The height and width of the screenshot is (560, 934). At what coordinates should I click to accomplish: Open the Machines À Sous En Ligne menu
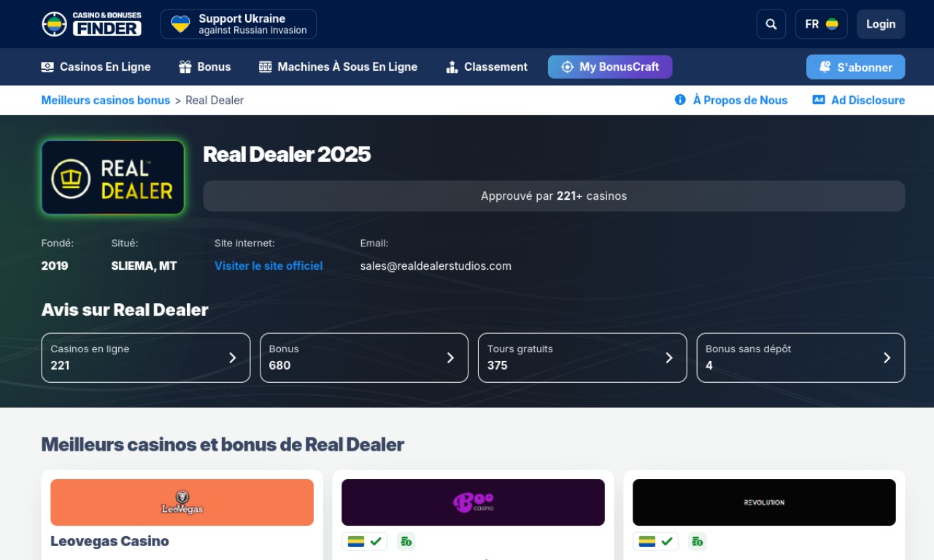tap(339, 67)
